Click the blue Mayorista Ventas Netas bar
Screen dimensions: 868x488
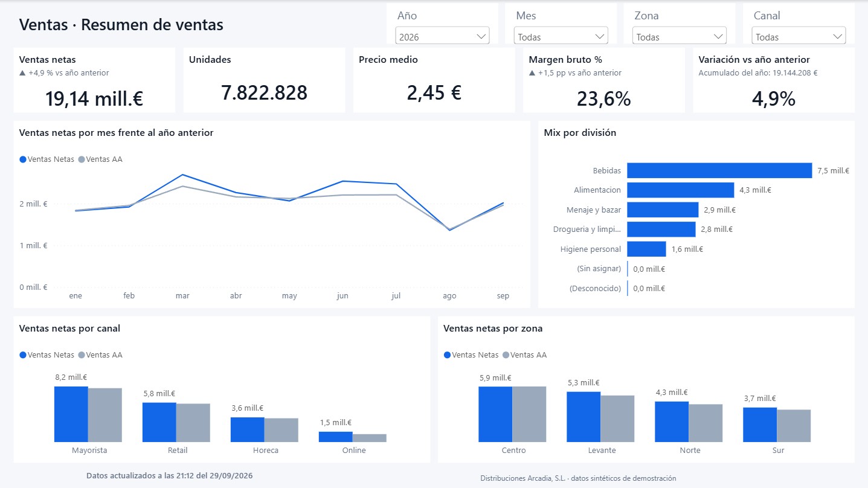click(x=71, y=414)
